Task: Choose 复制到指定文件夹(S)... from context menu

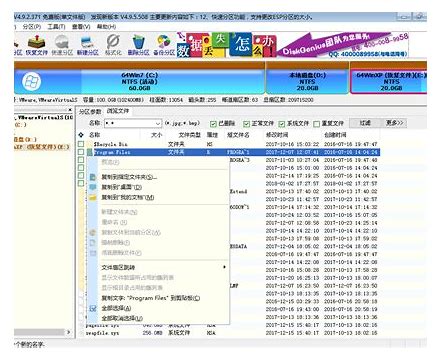Action: click(129, 177)
